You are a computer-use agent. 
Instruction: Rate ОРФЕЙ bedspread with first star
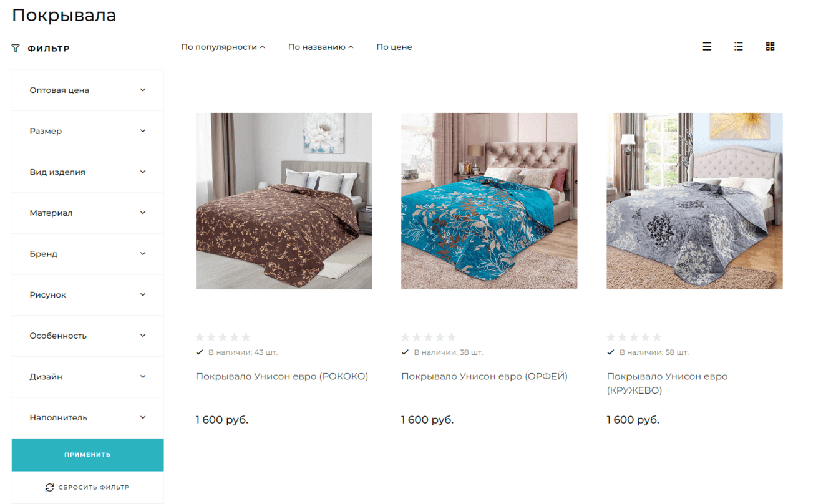coord(406,337)
